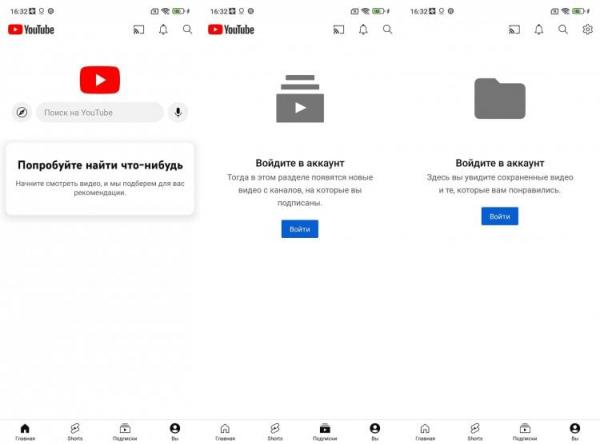Tap the 'Попробуйте найти что-нибудь' card
Image resolution: width=600 pixels, height=444 pixels.
tap(100, 179)
